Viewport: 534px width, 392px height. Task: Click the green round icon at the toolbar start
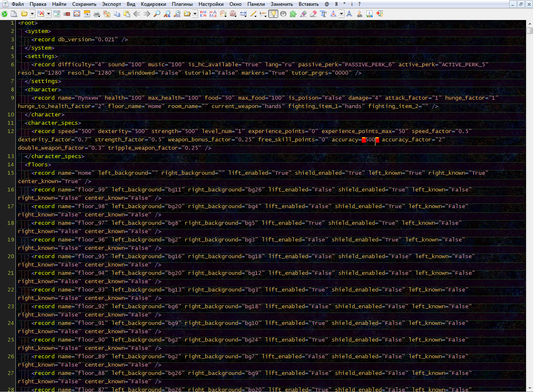(x=5, y=14)
